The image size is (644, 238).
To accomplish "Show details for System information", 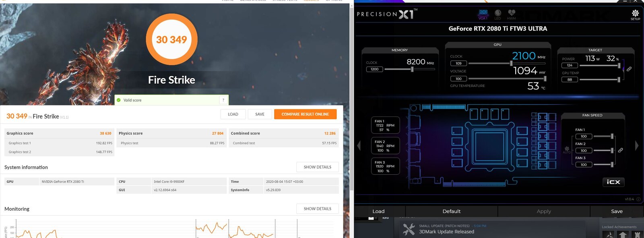I will (x=318, y=167).
